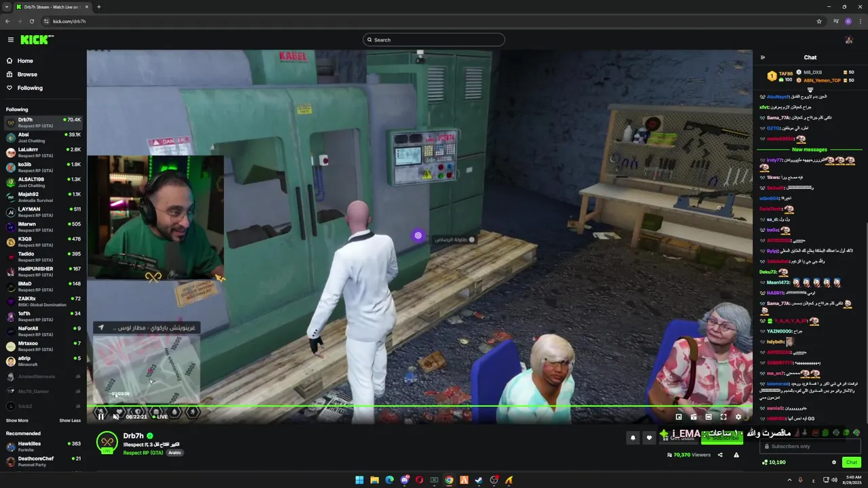Open HadiPUNISHER channel in sidebar

tap(43, 272)
